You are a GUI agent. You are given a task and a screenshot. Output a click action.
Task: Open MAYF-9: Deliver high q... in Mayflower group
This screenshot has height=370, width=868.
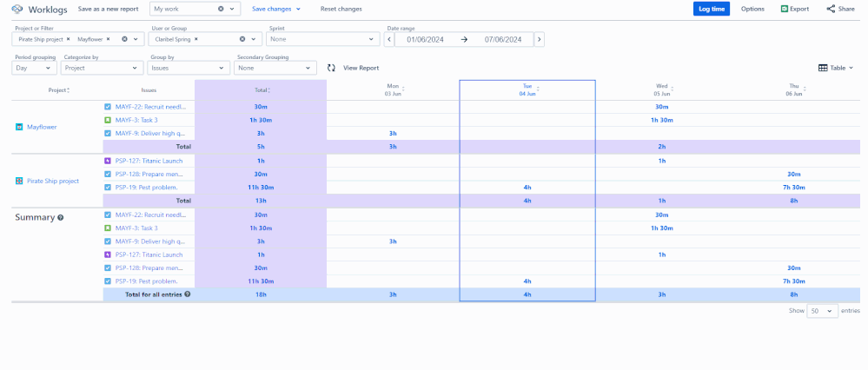[x=149, y=133]
